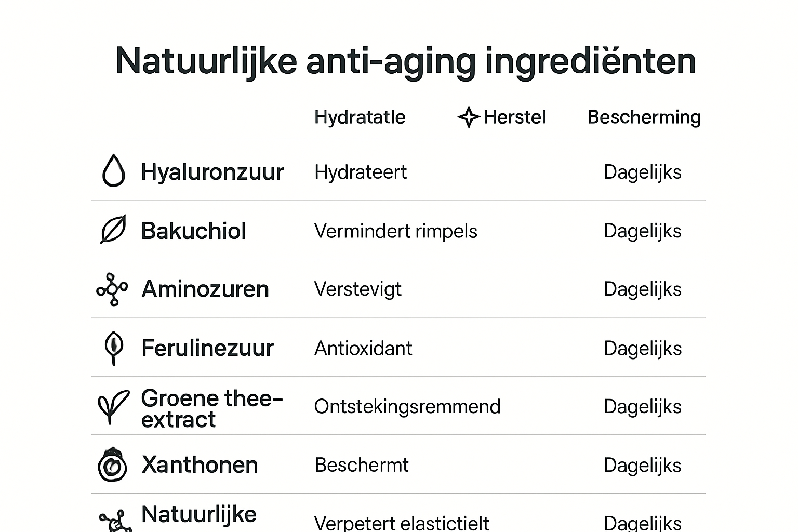This screenshot has height=532, width=798.
Task: Select the Herstel column header
Action: pos(514,117)
